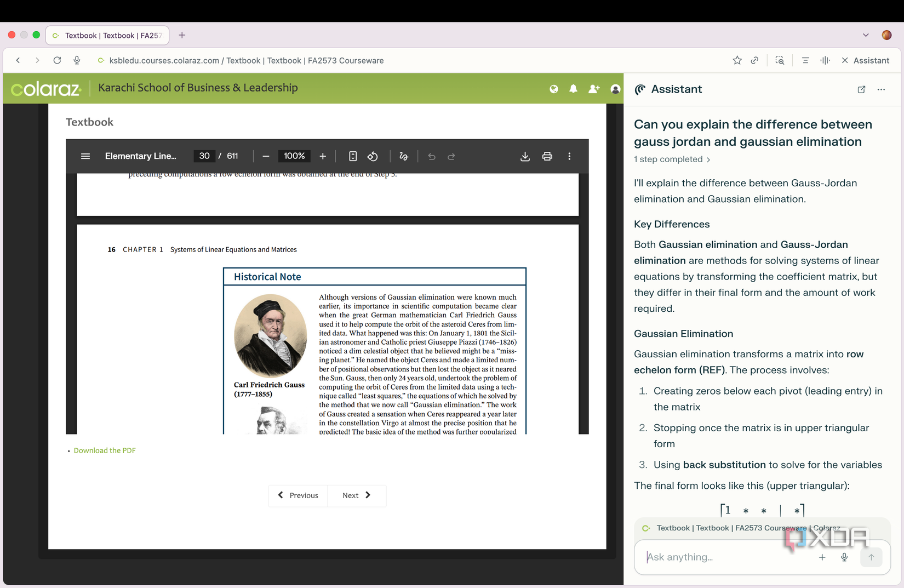Add attachment with plus icon in Assistant input
The height and width of the screenshot is (588, 904).
pyautogui.click(x=822, y=557)
